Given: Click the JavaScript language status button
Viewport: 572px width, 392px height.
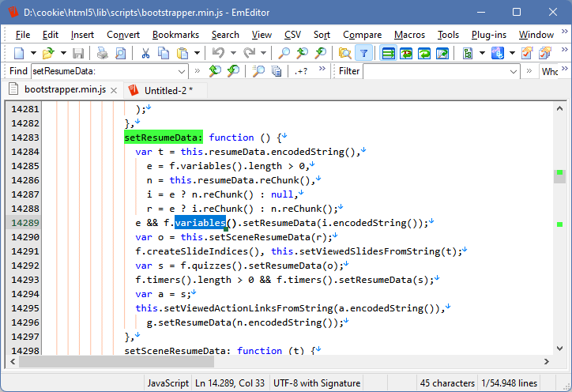Looking at the screenshot, I should pyautogui.click(x=167, y=383).
